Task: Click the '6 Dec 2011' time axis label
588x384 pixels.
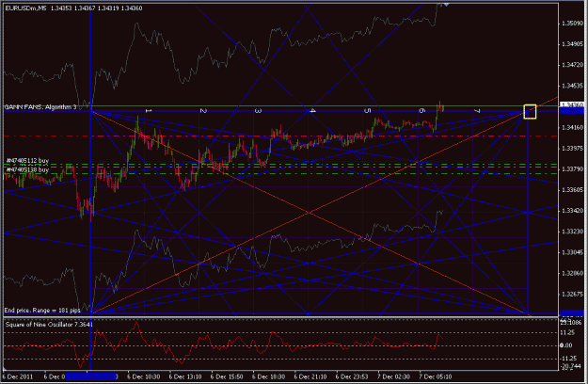Action: [18, 376]
